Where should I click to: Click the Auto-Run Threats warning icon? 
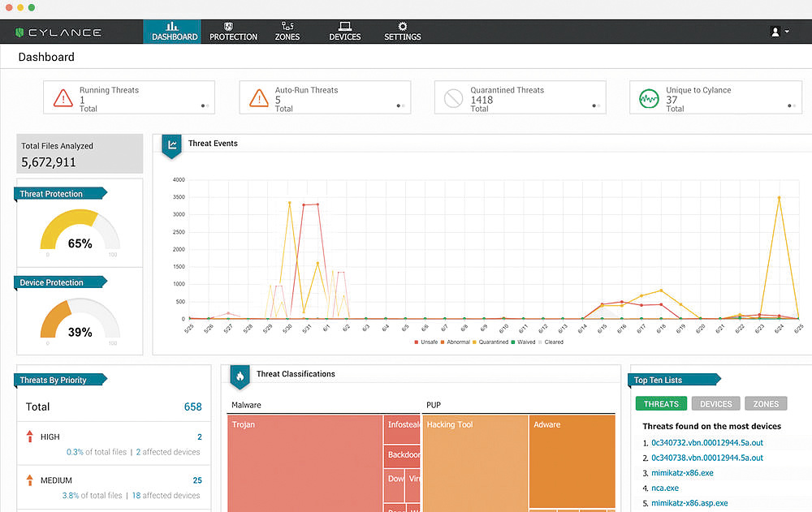pyautogui.click(x=258, y=98)
